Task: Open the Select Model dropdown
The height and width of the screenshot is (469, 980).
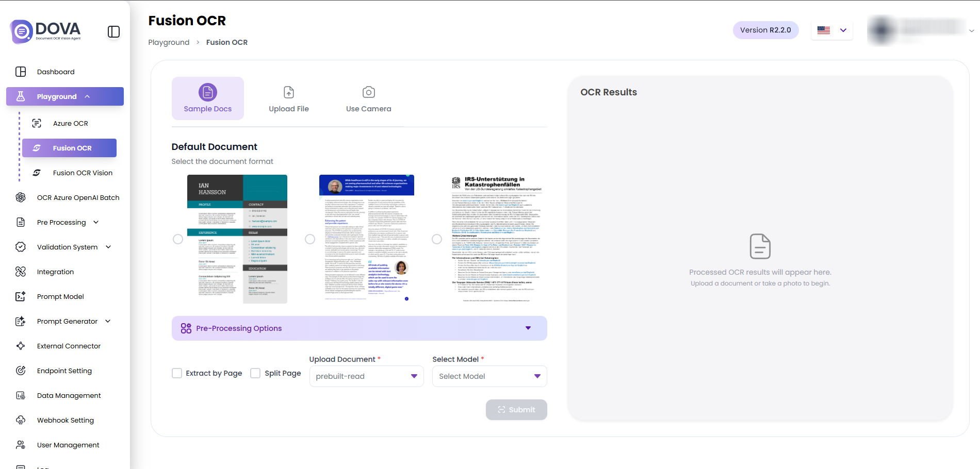Action: [489, 376]
